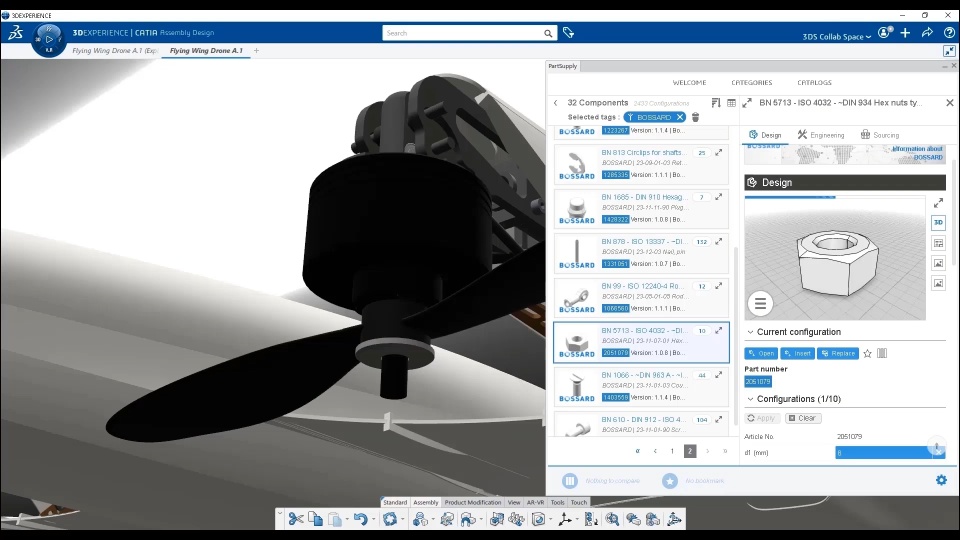
Task: Go to the CATALOGS tab in PartSupply
Action: pyautogui.click(x=814, y=83)
